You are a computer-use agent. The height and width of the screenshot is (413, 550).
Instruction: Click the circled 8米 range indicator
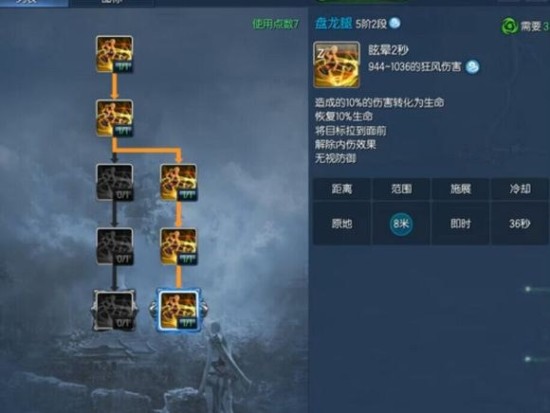(x=401, y=224)
